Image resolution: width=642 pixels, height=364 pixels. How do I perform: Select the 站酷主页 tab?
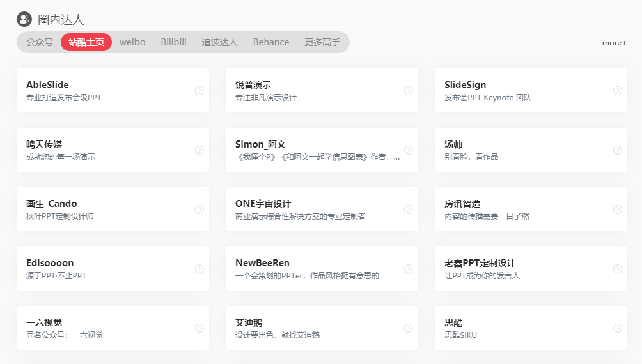86,42
